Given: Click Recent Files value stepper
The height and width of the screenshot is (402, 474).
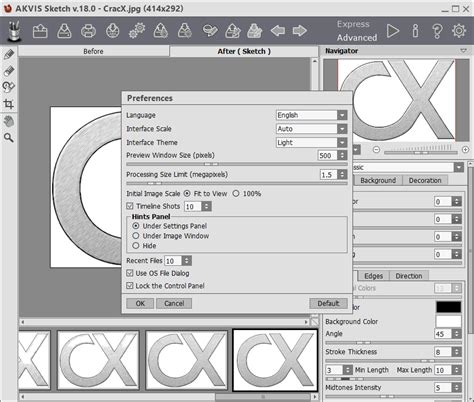Looking at the screenshot, I should pyautogui.click(x=187, y=261).
